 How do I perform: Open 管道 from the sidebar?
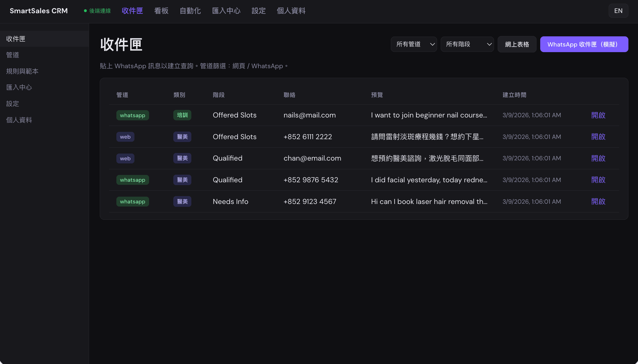[x=13, y=55]
